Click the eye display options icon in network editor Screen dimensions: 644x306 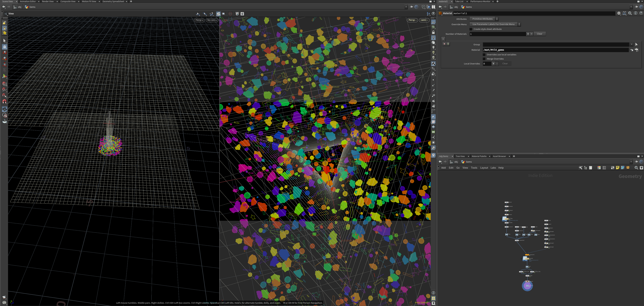coord(641,168)
